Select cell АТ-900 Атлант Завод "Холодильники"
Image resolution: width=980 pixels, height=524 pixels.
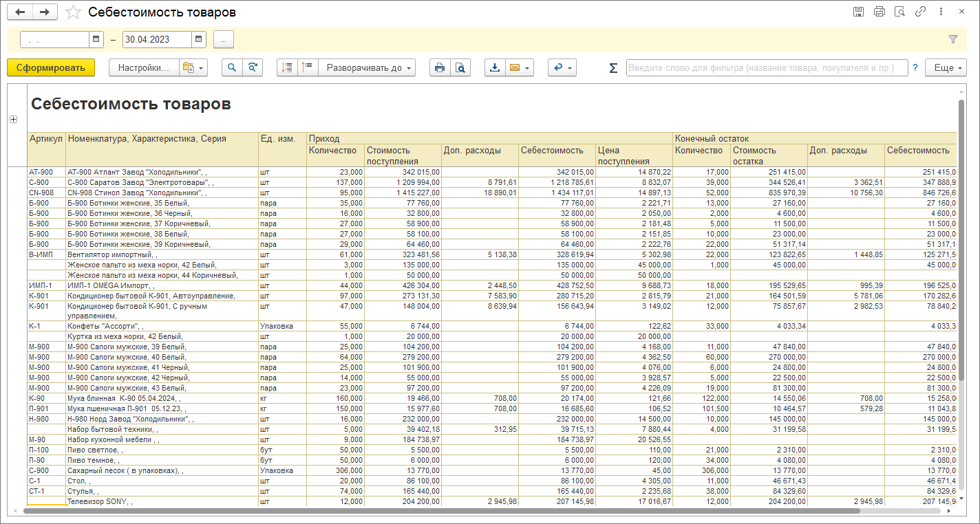point(162,172)
